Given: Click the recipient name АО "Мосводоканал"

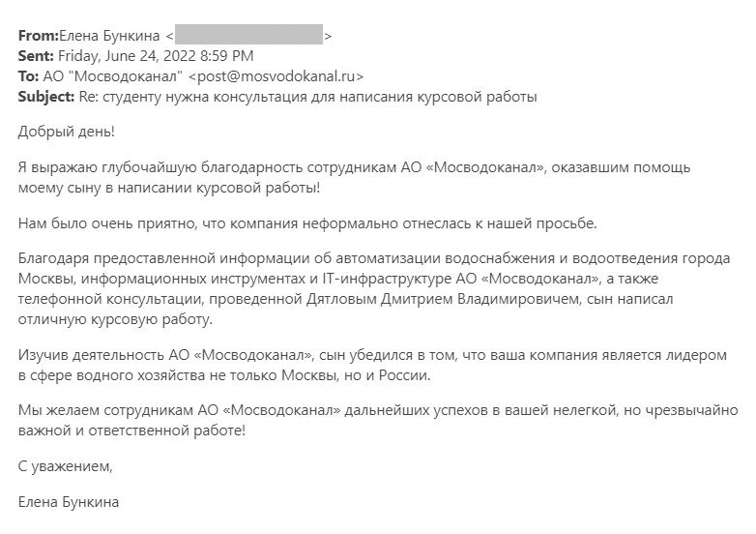Looking at the screenshot, I should (113, 76).
